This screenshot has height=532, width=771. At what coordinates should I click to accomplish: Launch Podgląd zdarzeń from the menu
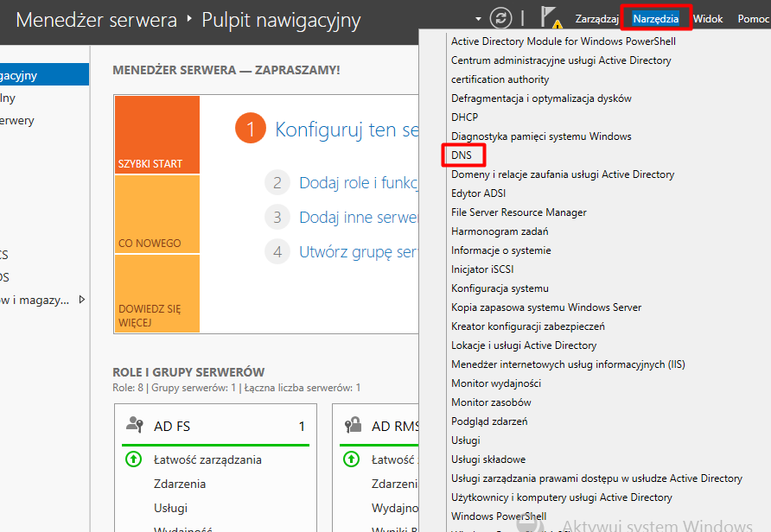click(x=489, y=421)
